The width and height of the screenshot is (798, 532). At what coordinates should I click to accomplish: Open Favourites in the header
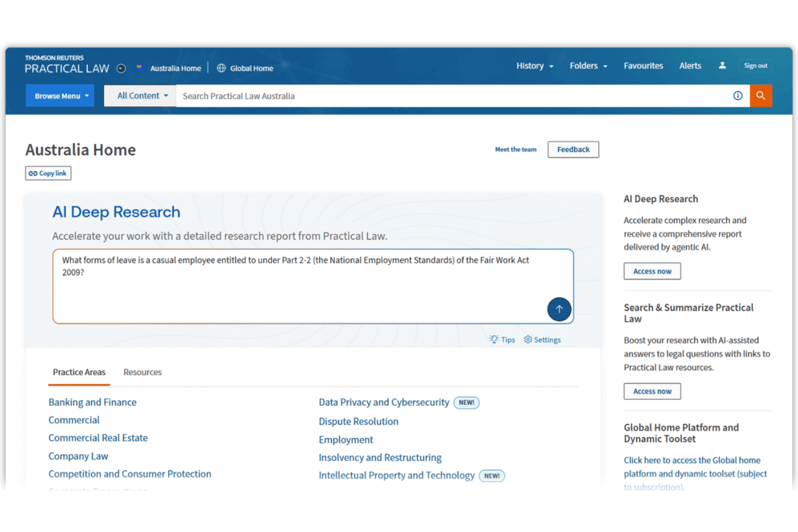pos(643,66)
